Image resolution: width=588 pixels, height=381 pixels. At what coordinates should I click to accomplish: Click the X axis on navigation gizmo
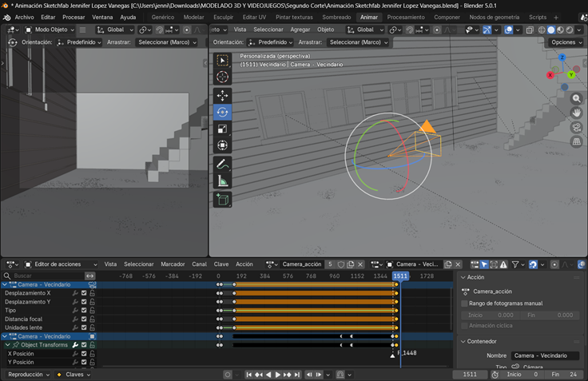[550, 75]
